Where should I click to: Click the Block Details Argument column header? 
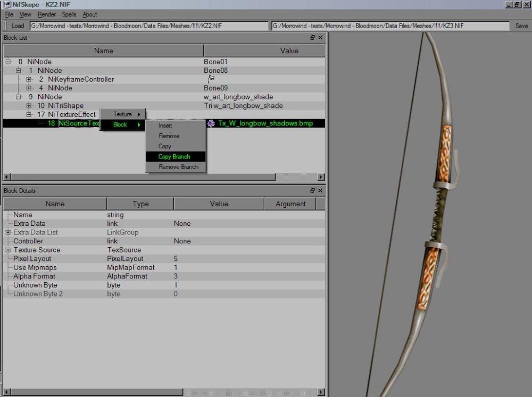(x=290, y=204)
